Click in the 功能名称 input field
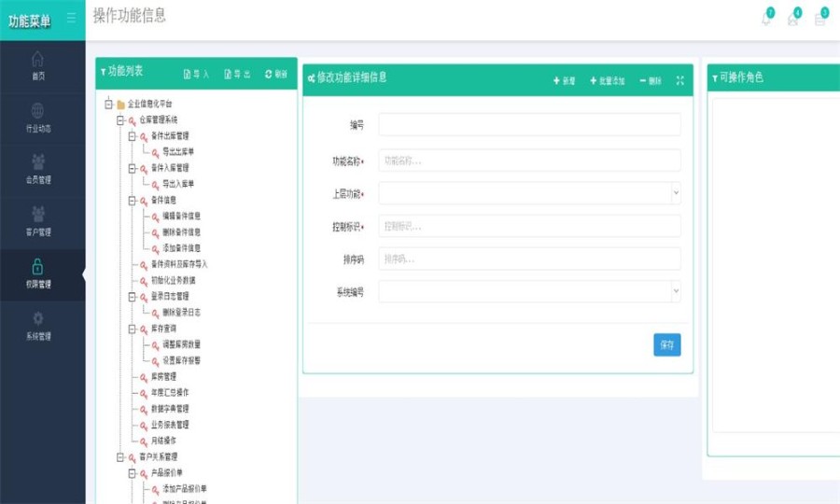840x504 pixels. [x=528, y=161]
